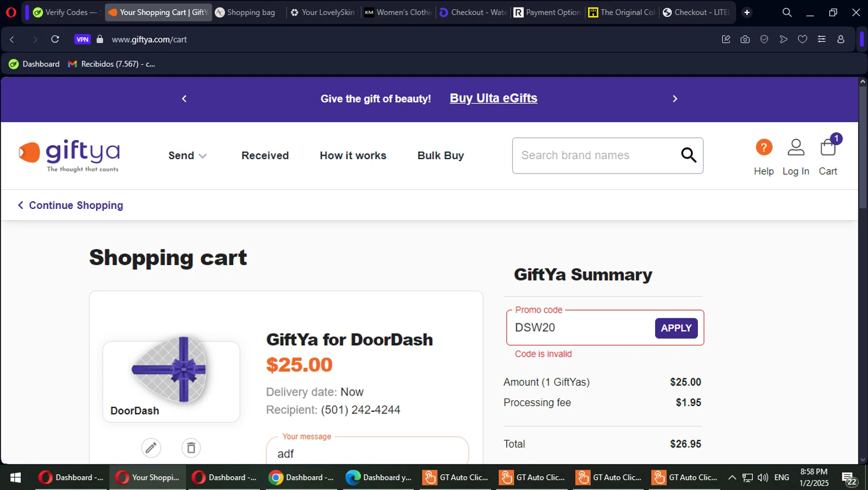868x490 pixels.
Task: Open a new tab with plus button
Action: 747,12
